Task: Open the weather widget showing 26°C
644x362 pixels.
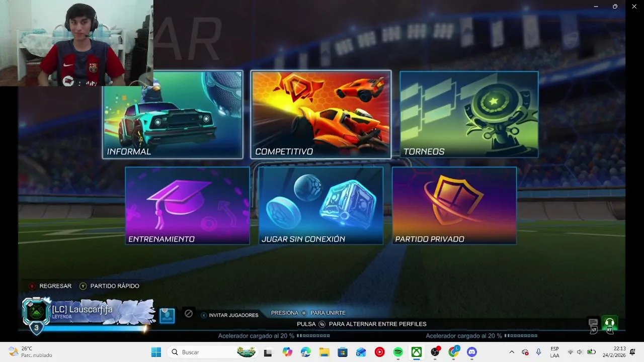Action: point(30,352)
